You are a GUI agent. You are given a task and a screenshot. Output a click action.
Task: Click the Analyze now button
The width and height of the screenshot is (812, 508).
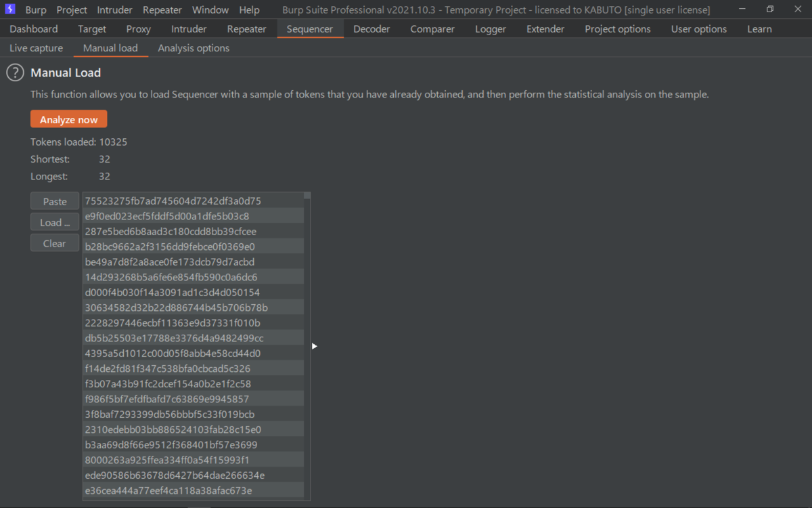pos(68,119)
